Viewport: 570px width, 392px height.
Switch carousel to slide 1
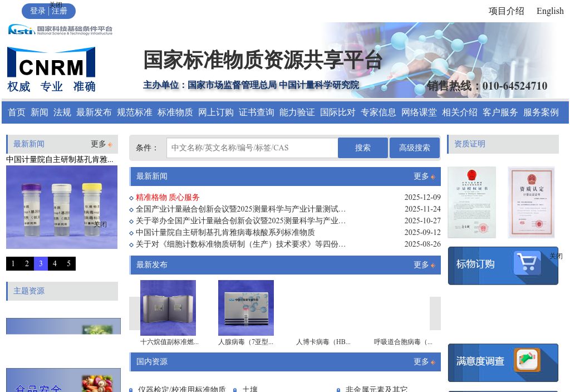tap(13, 263)
